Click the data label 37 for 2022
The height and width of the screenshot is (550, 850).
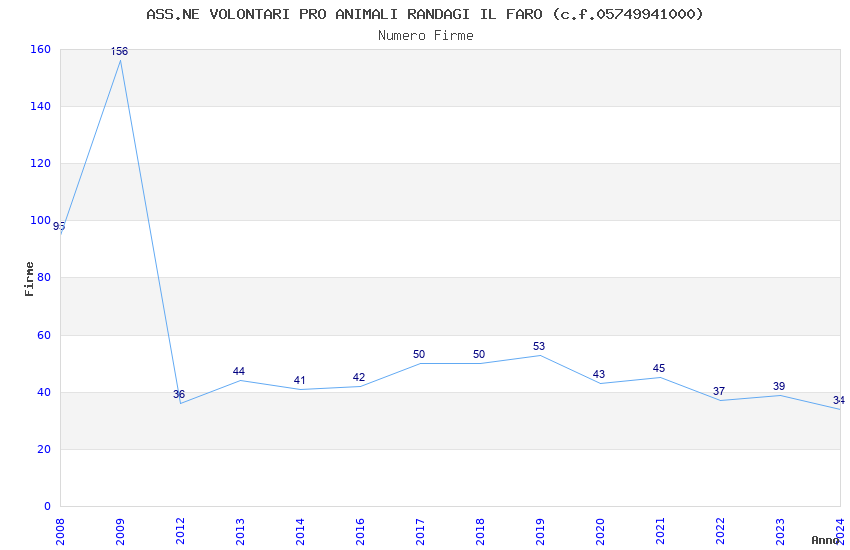719,391
